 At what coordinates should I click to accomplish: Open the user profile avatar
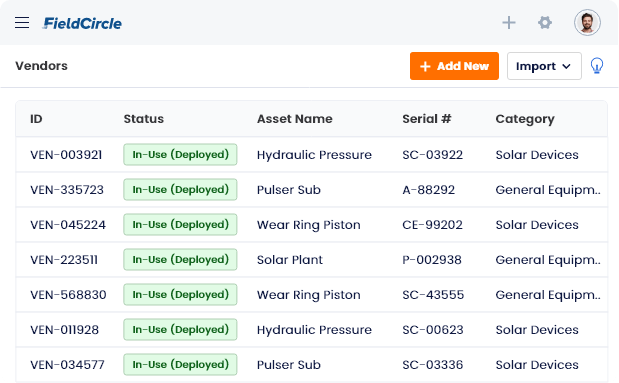[587, 23]
